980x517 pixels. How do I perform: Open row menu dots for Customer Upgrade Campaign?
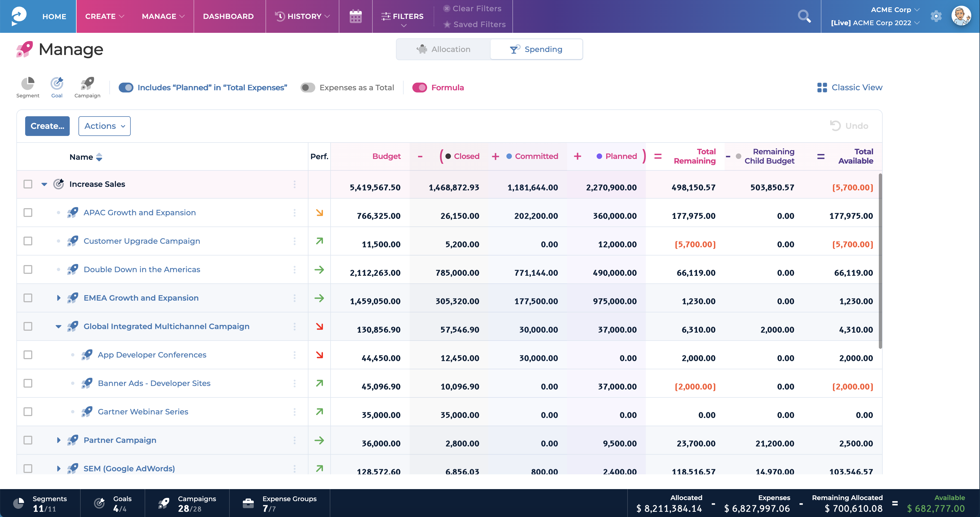point(294,241)
